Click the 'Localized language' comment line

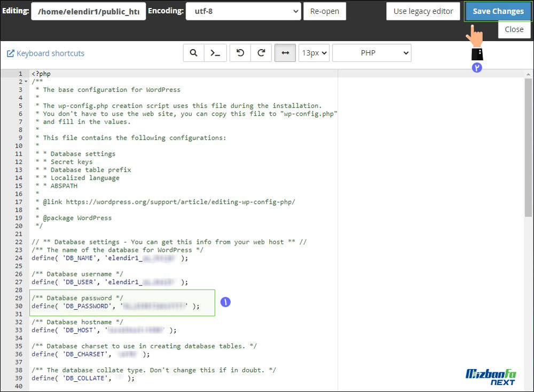tap(77, 178)
